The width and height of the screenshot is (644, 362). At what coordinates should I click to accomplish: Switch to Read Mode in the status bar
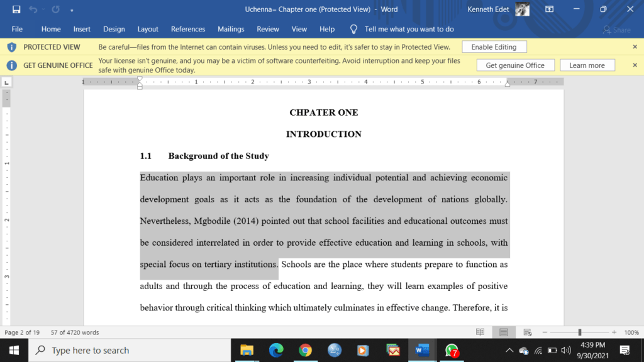480,332
